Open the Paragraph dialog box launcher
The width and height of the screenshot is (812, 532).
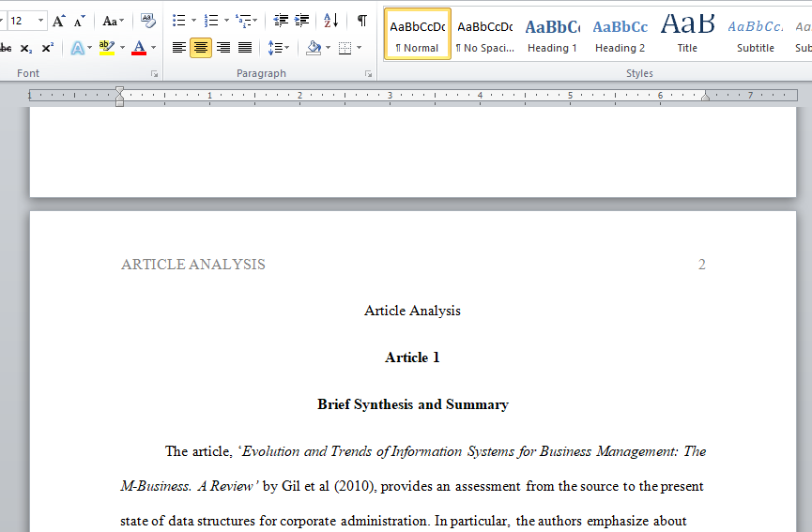(x=368, y=74)
